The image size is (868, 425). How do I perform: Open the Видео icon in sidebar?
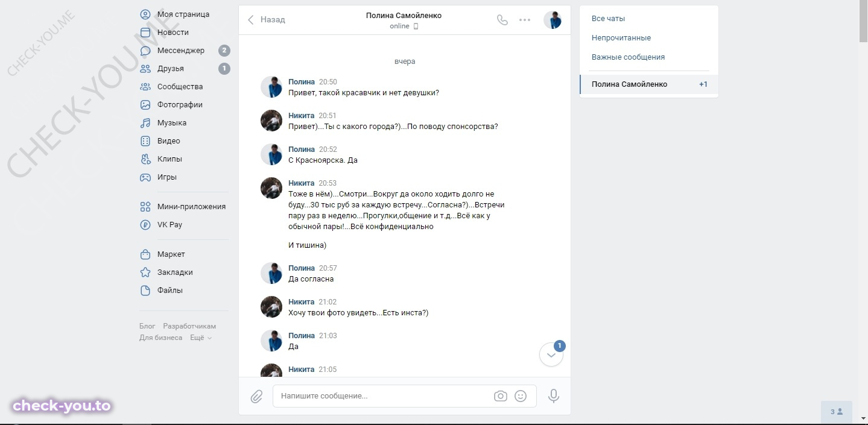pos(145,141)
